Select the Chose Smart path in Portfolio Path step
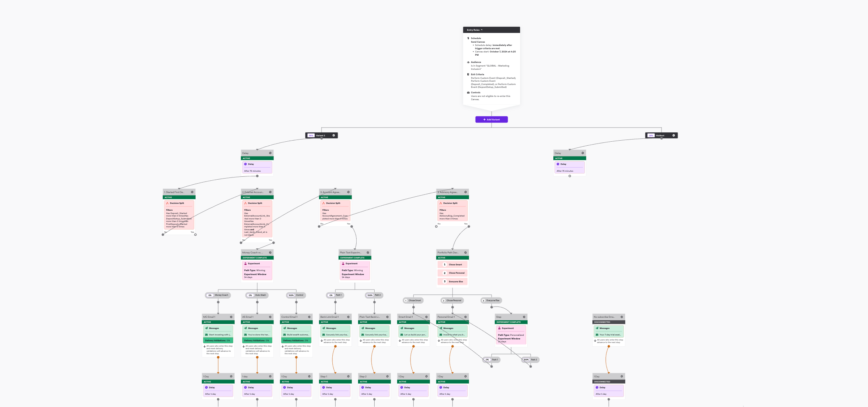Screen dimensions: 868x407 [x=452, y=264]
